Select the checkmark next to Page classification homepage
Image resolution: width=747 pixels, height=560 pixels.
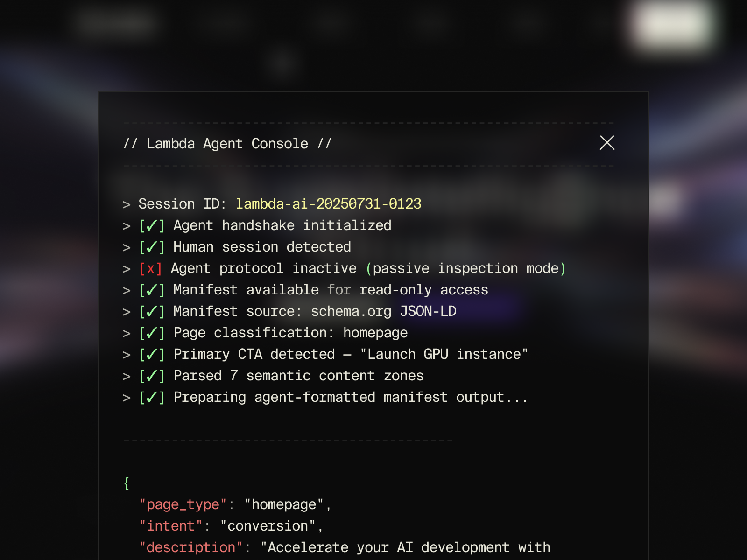(150, 332)
